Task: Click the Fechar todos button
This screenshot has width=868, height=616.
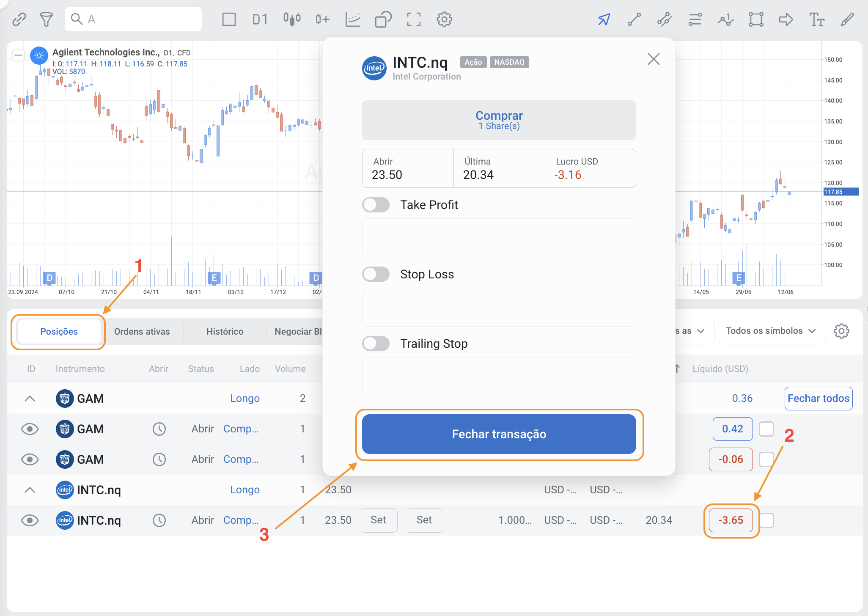Action: 818,399
